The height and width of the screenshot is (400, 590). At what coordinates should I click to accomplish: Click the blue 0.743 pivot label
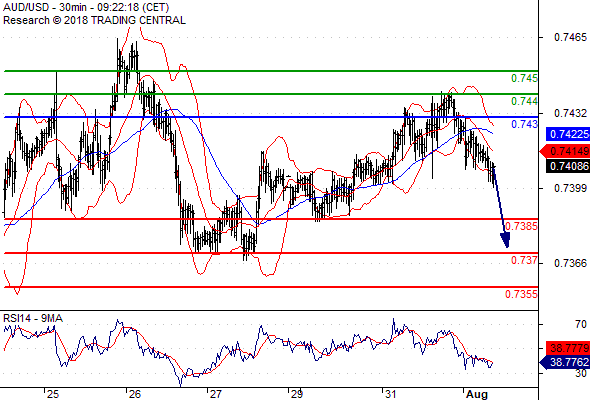525,124
